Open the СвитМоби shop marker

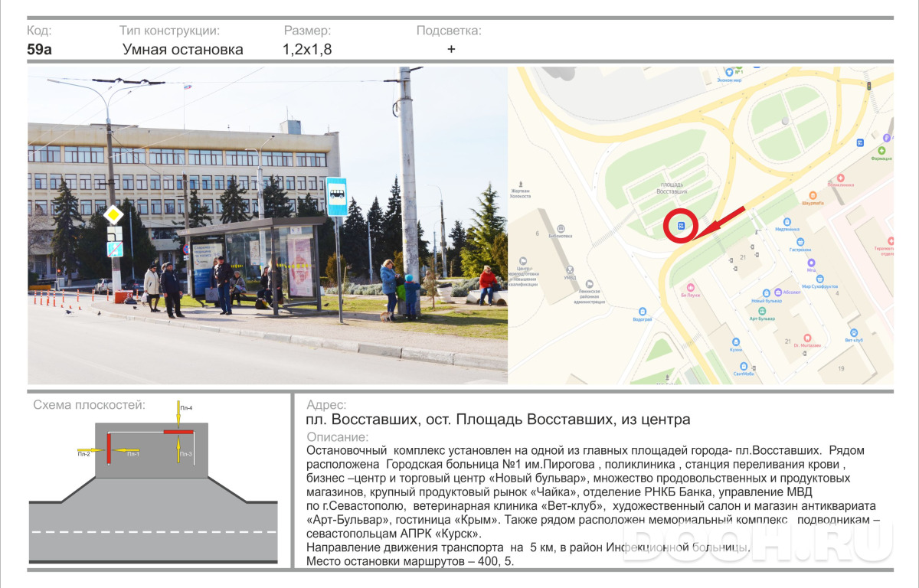pos(744,366)
